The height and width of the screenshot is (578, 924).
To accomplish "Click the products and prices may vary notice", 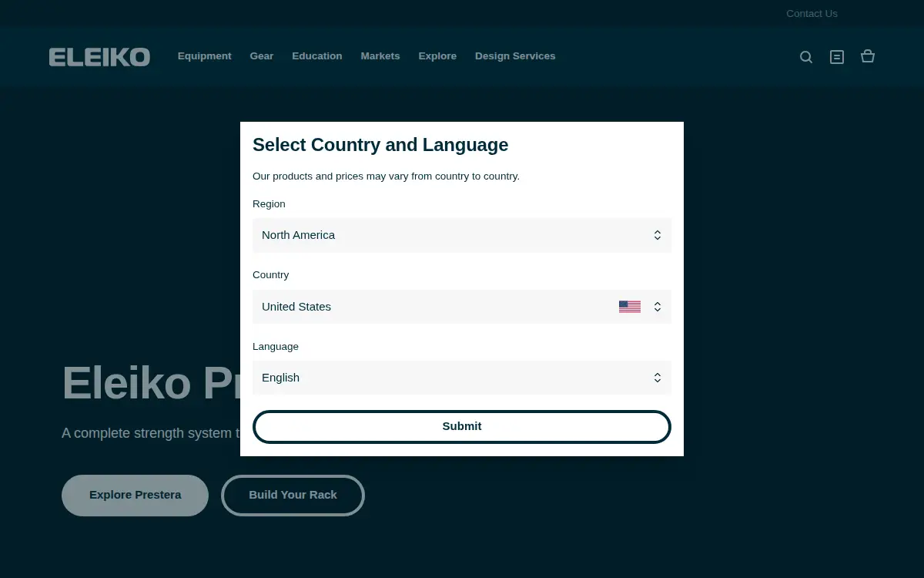I will click(x=386, y=176).
